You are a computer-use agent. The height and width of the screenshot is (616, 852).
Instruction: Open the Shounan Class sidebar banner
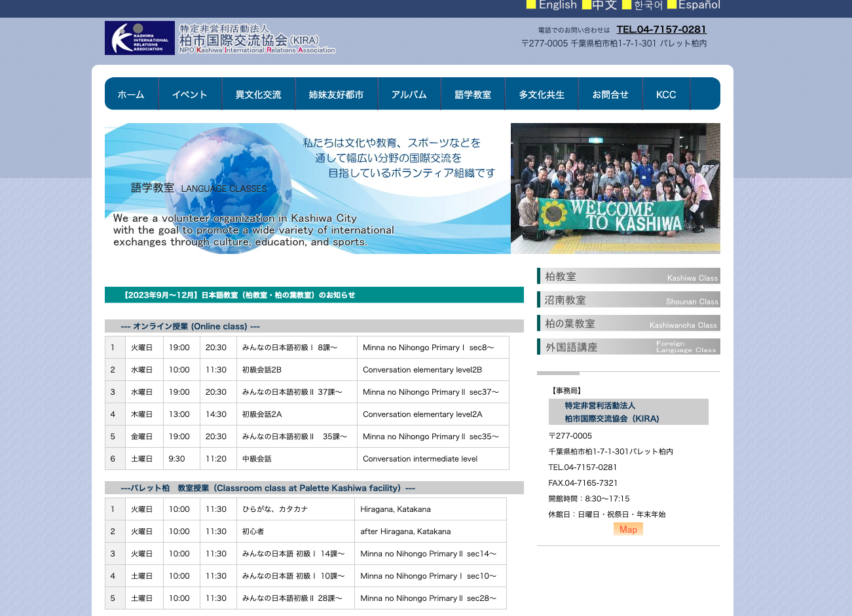pos(627,299)
